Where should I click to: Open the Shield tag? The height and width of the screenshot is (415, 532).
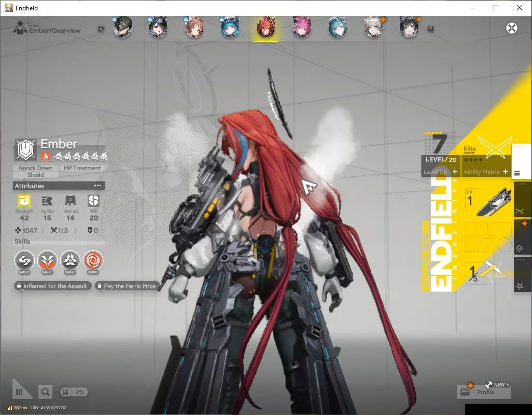click(x=36, y=175)
